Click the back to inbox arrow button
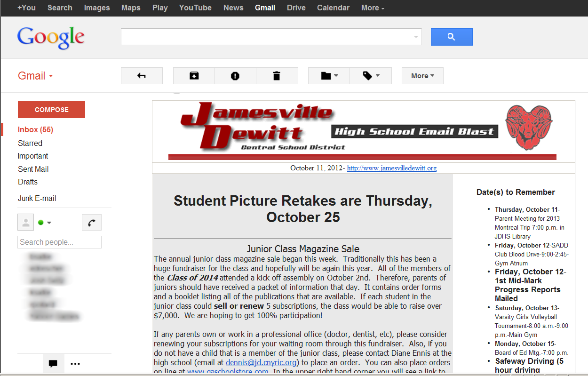This screenshot has width=588, height=376. pyautogui.click(x=142, y=76)
